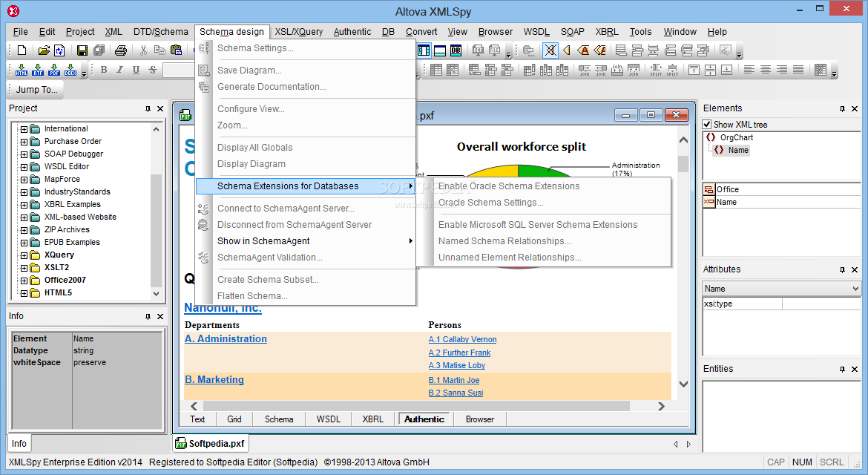Click the New document icon

coord(22,50)
